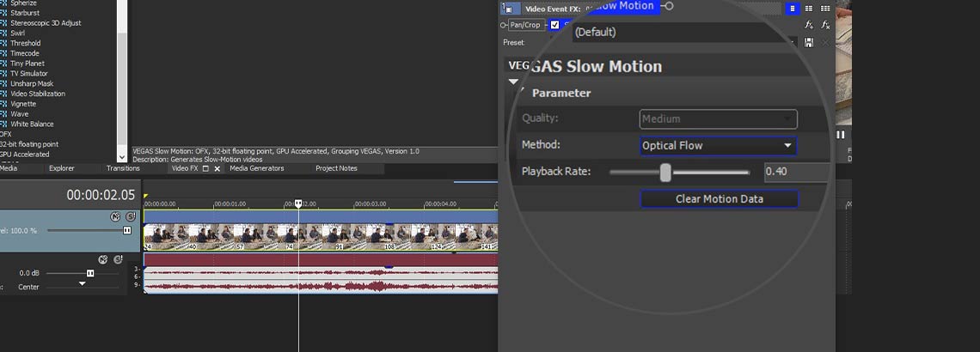
Task: Click the audio volume 0.0 dB slider handle
Action: (90, 273)
